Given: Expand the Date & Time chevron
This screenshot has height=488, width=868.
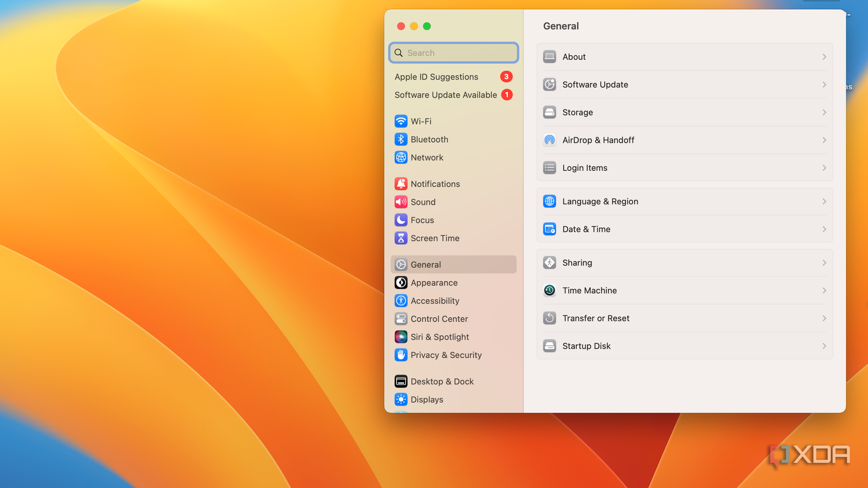Looking at the screenshot, I should (824, 229).
